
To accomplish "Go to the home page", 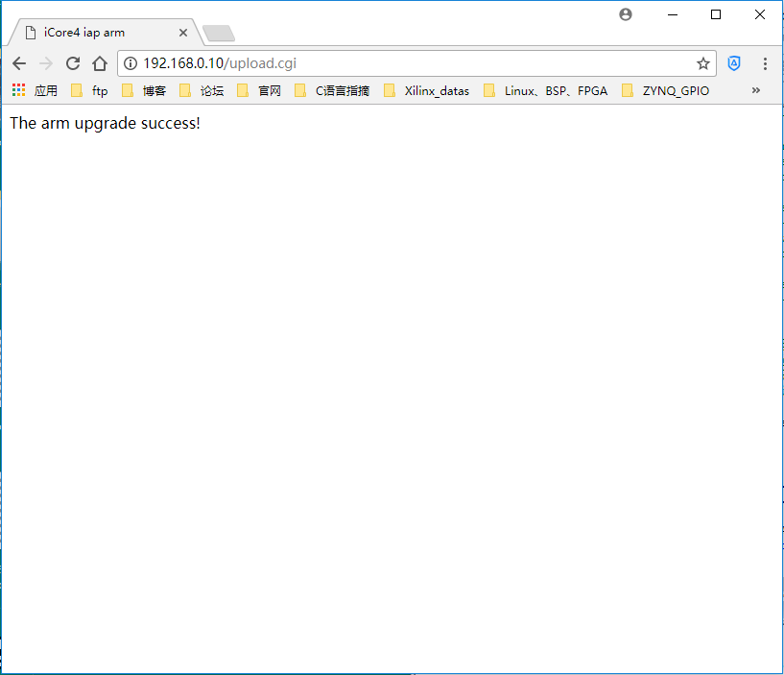I will [100, 63].
